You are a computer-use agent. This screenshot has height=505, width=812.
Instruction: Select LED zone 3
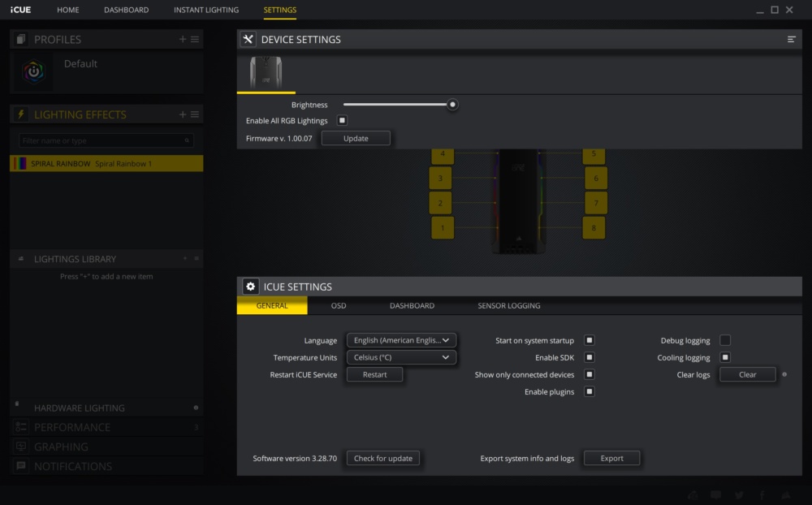coord(440,178)
